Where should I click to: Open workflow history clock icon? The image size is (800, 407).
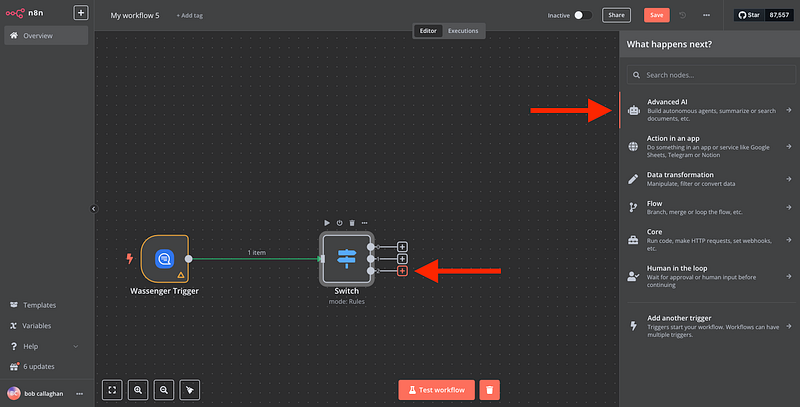tap(683, 15)
